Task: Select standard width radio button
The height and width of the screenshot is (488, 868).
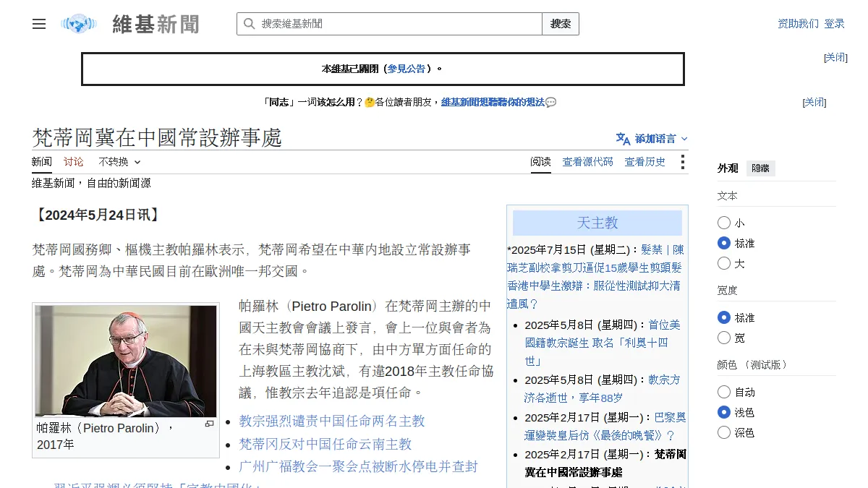Action: click(724, 317)
